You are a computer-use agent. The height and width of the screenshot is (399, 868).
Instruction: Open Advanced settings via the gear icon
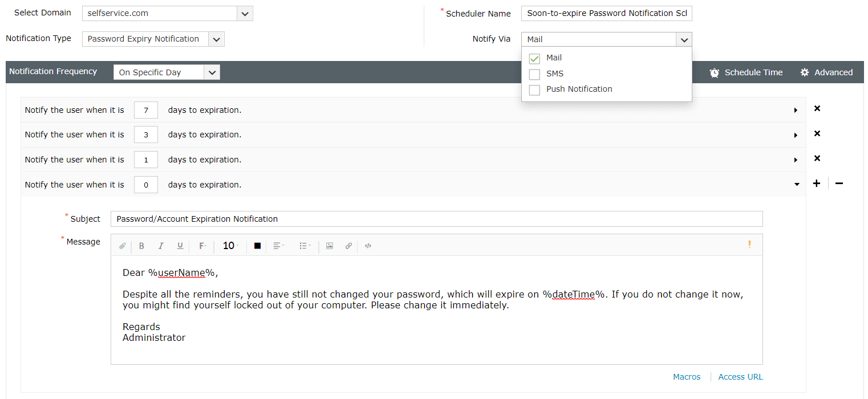805,72
